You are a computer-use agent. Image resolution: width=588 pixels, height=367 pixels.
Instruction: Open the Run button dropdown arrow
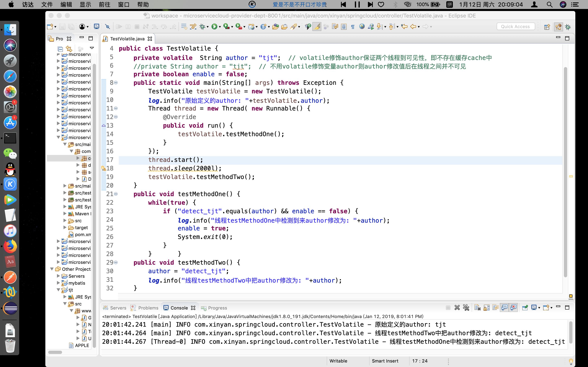(x=220, y=27)
